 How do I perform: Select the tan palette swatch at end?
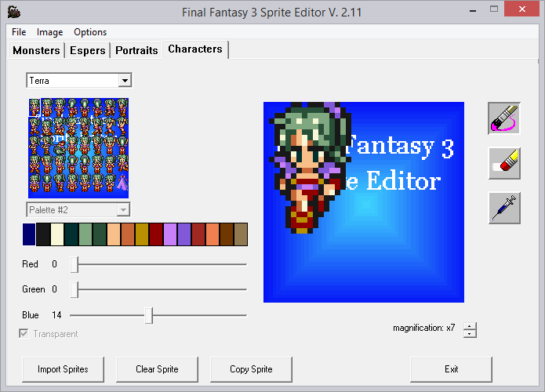point(241,234)
